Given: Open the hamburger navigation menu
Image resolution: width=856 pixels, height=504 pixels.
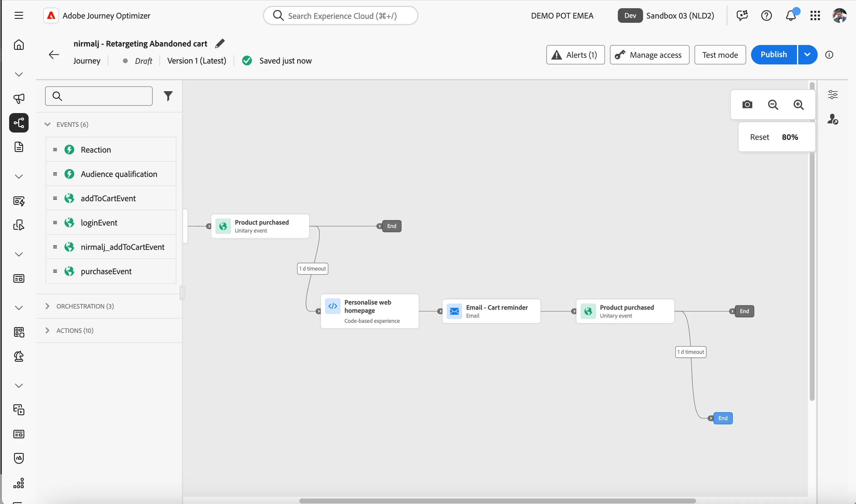Looking at the screenshot, I should coord(19,16).
